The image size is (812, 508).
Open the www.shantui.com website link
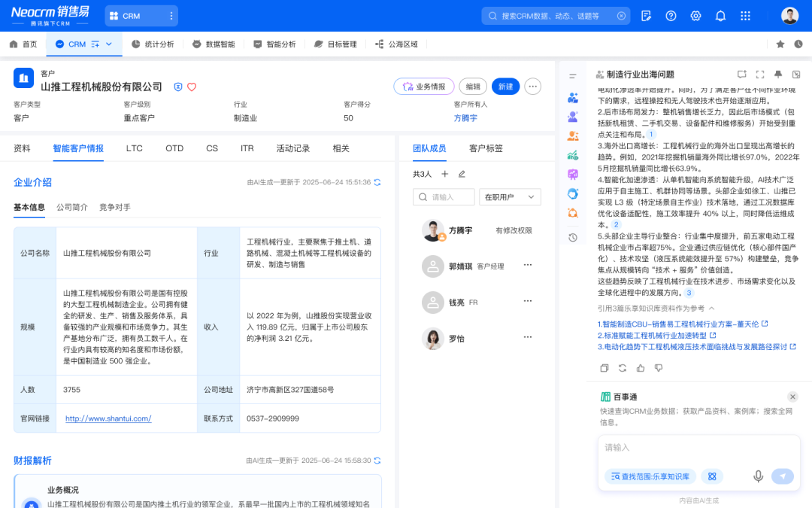tap(108, 418)
